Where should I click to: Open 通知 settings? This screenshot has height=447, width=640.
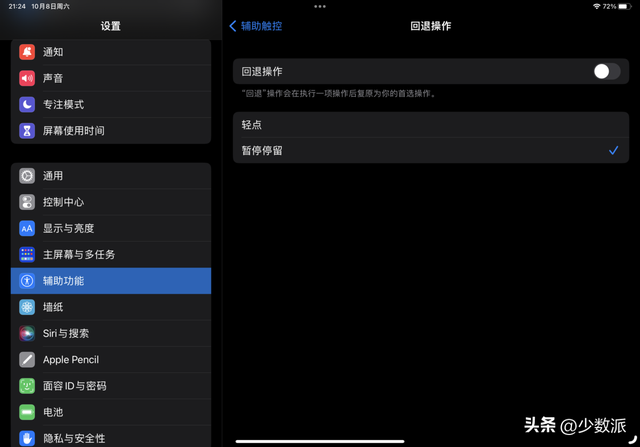111,52
